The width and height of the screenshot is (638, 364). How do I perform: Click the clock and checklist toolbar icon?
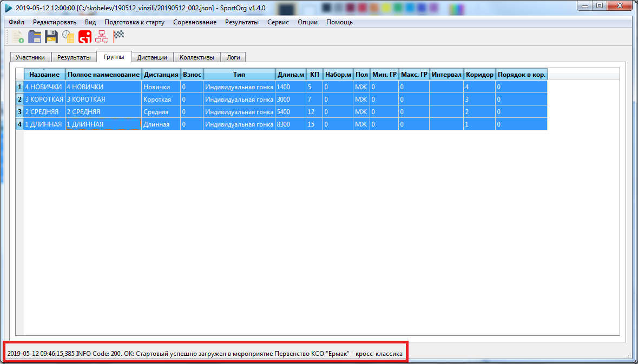[x=68, y=37]
